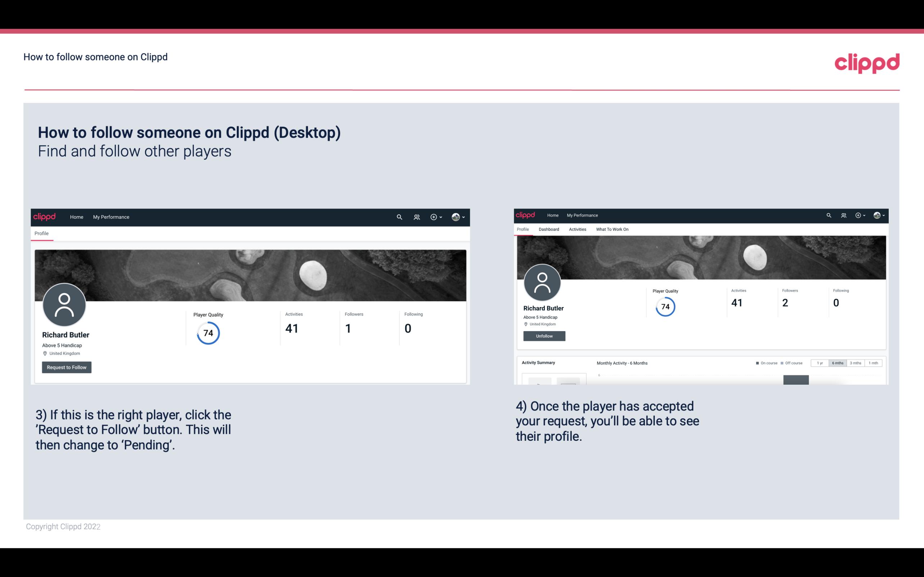Select the 'Profile' tab on left screenshot
Viewport: 924px width, 577px height.
point(41,233)
